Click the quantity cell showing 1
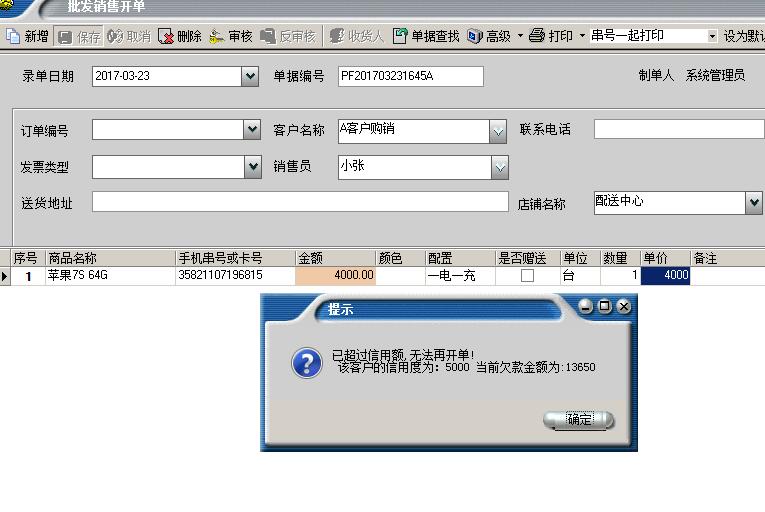The width and height of the screenshot is (765, 512). 620,275
